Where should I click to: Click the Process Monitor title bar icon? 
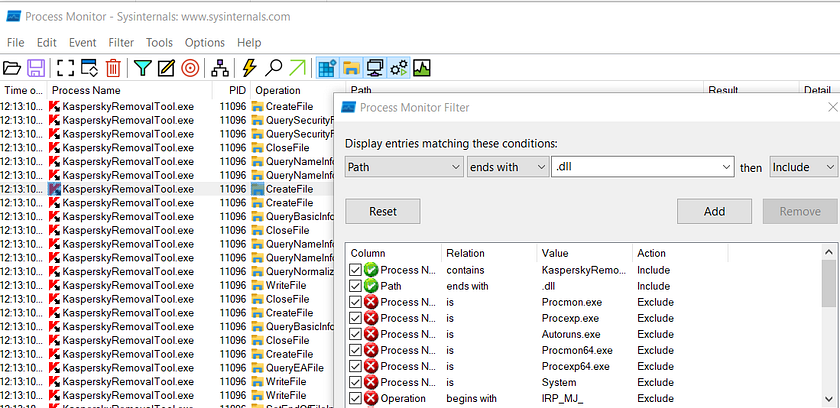pyautogui.click(x=13, y=17)
